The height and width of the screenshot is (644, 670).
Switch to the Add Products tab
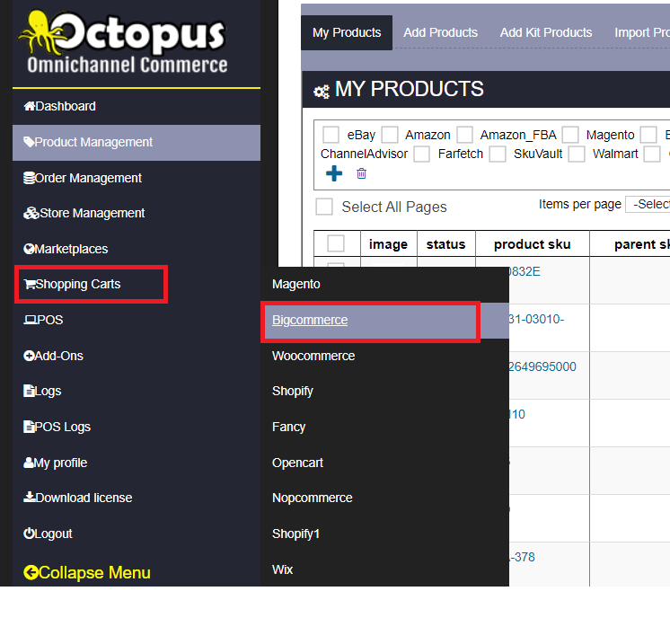point(441,32)
